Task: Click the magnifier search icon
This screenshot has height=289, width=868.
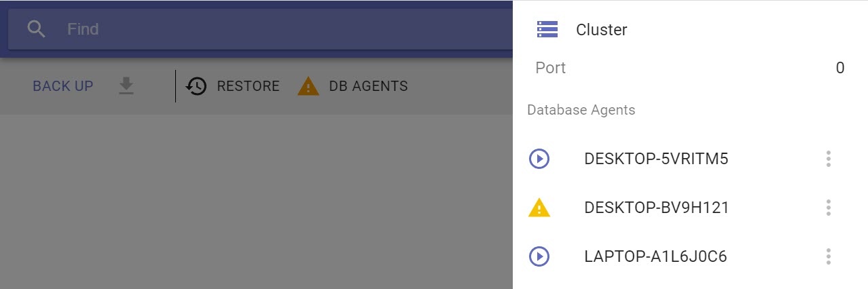Action: (36, 29)
